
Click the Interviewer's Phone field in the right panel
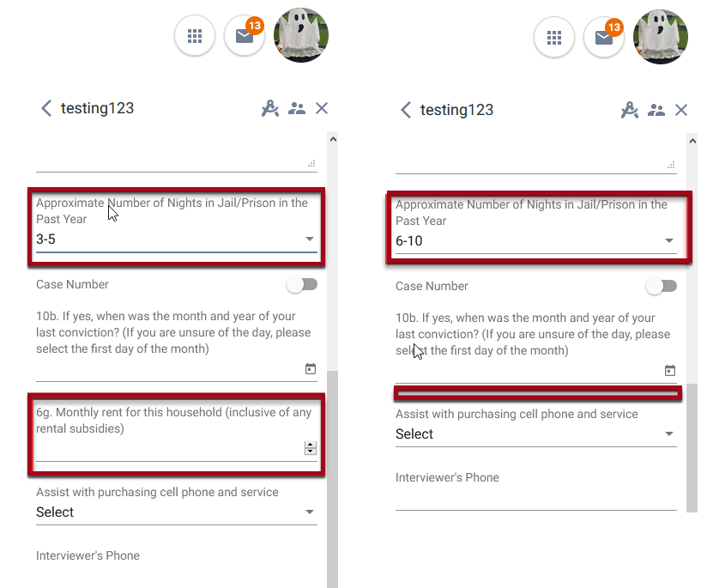coord(536,499)
